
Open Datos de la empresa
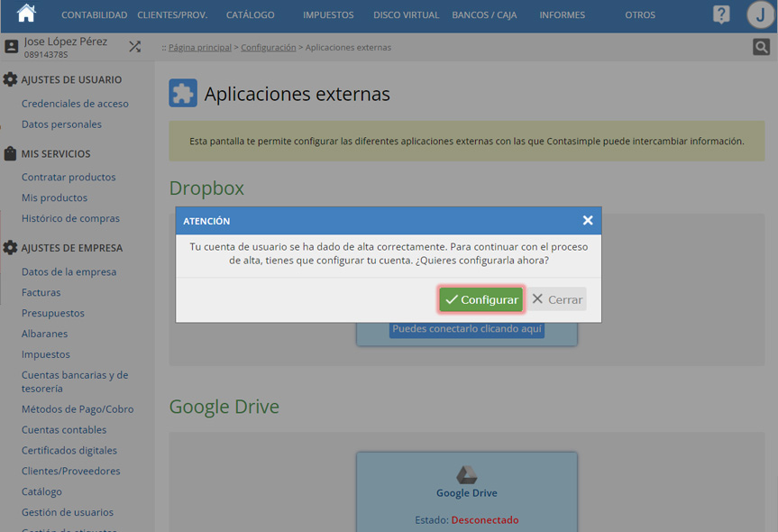click(x=69, y=272)
